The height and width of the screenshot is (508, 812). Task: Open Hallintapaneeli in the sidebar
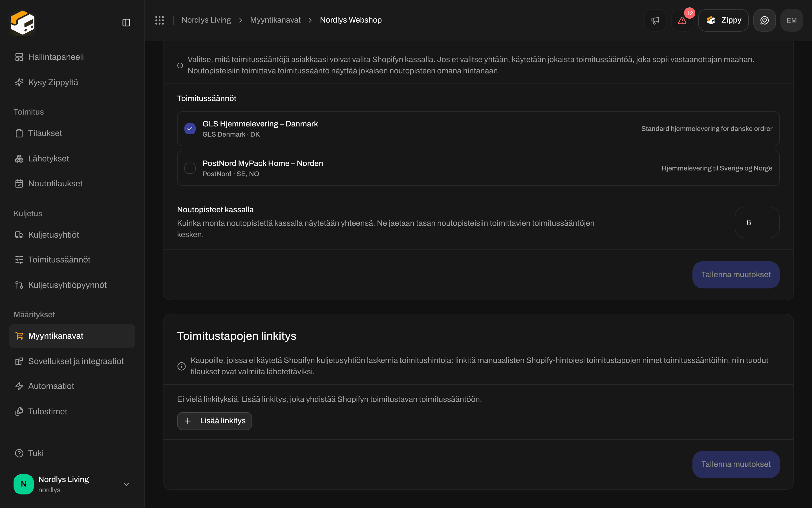click(x=72, y=57)
